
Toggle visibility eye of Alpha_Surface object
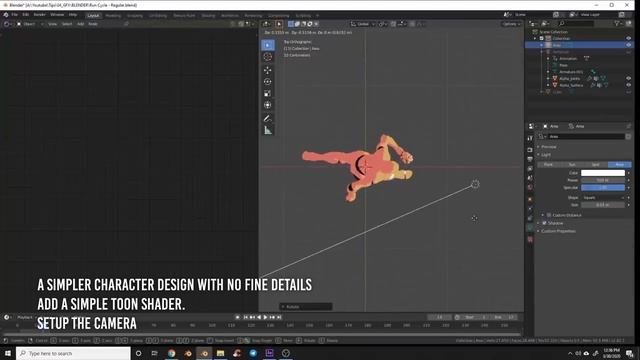click(629, 85)
